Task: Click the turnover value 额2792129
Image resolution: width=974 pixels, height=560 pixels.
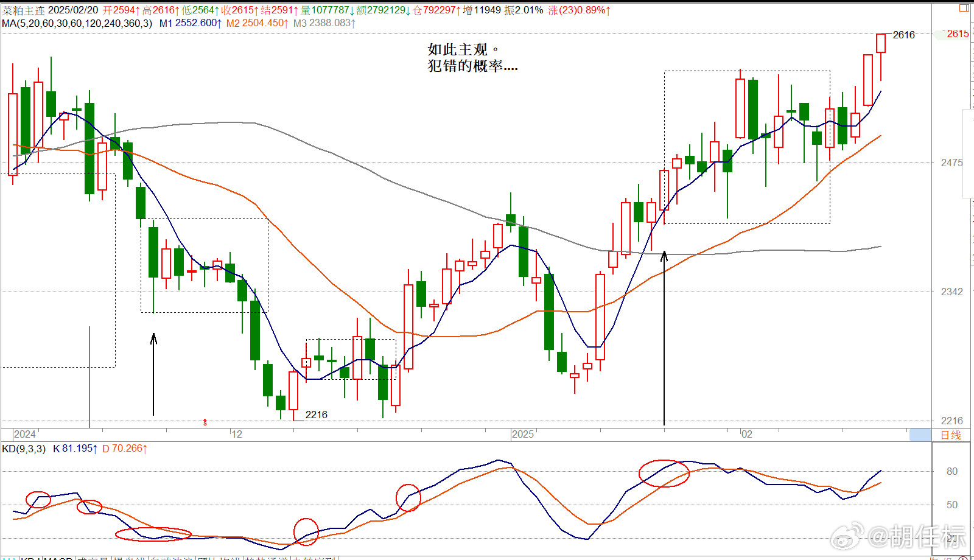Action: tap(384, 10)
